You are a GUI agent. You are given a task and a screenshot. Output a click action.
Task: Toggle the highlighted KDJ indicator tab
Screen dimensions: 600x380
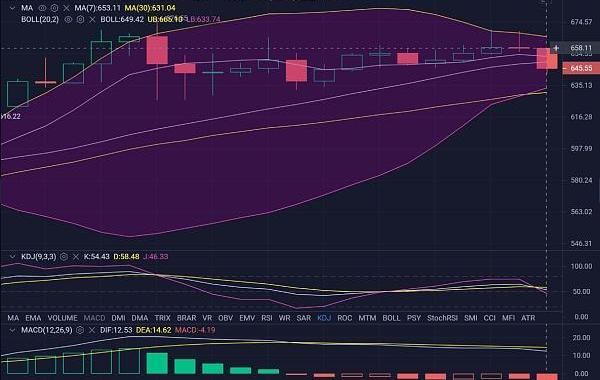pyautogui.click(x=324, y=318)
